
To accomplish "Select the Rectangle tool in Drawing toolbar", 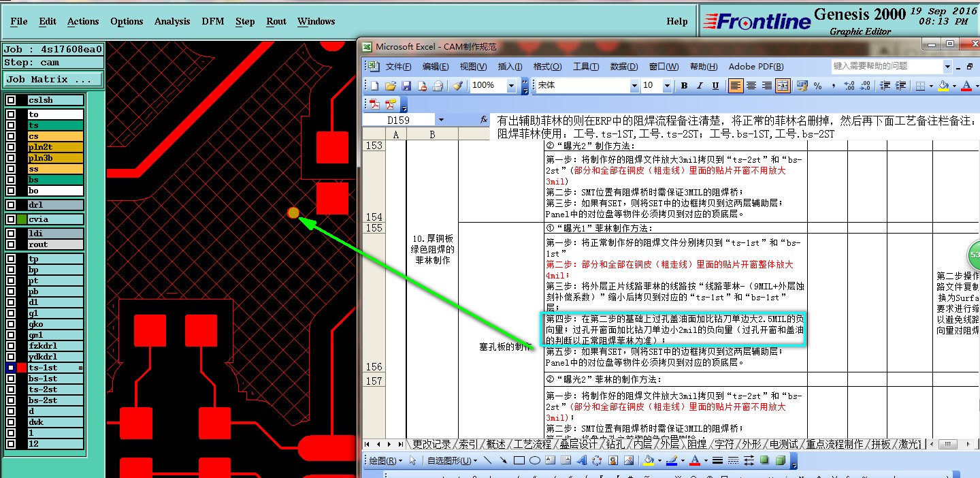I will (x=519, y=461).
